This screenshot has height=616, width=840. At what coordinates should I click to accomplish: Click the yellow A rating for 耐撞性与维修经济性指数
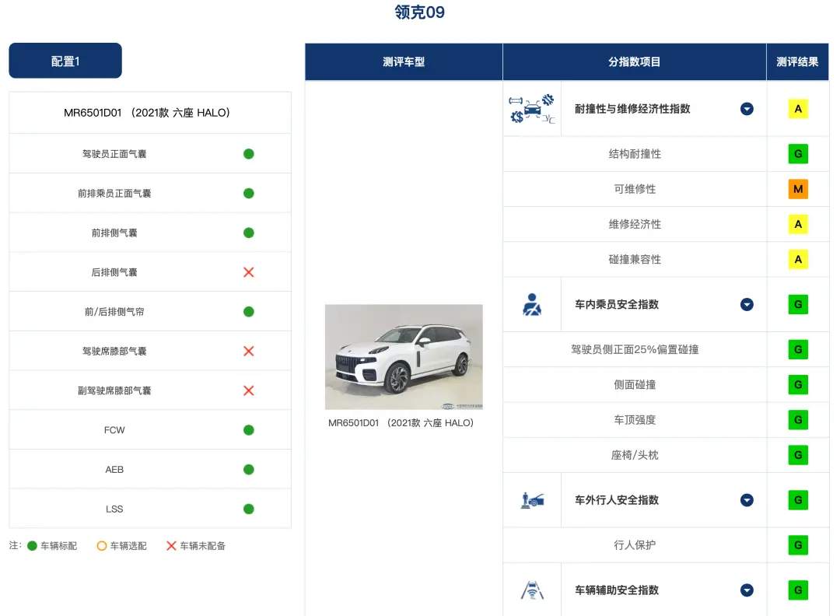[x=798, y=109]
